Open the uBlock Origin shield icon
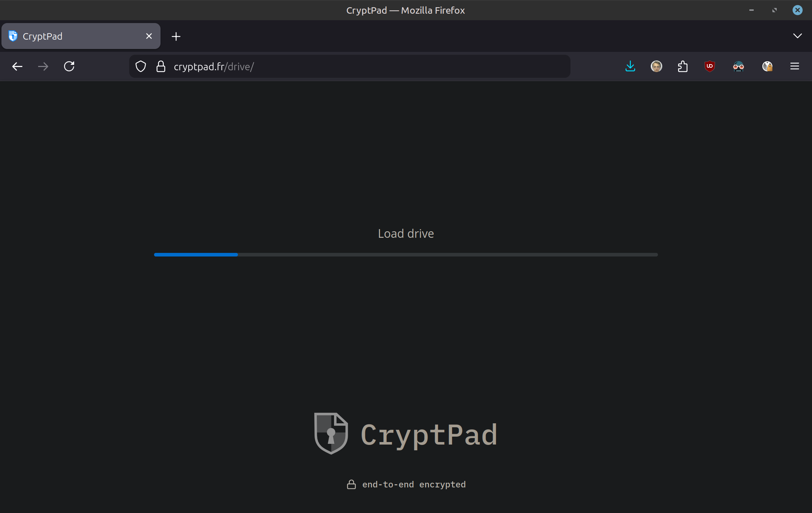 709,66
